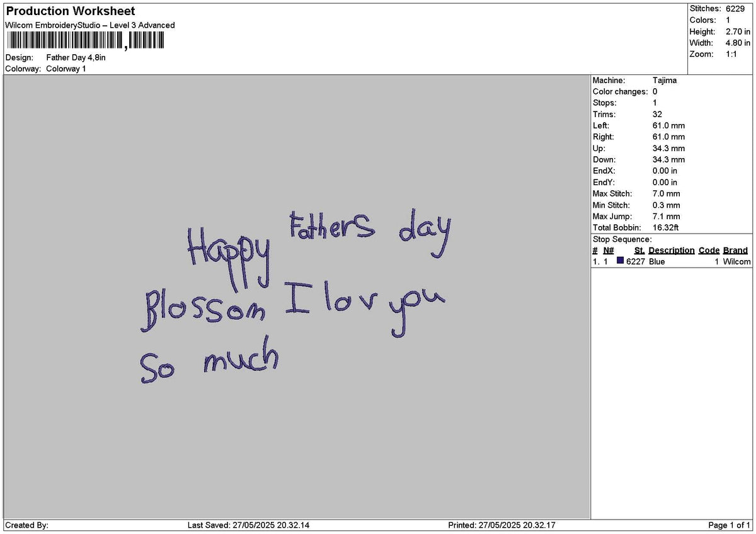Click the "Created By:" footer label
This screenshot has width=756, height=534.
coord(27,525)
